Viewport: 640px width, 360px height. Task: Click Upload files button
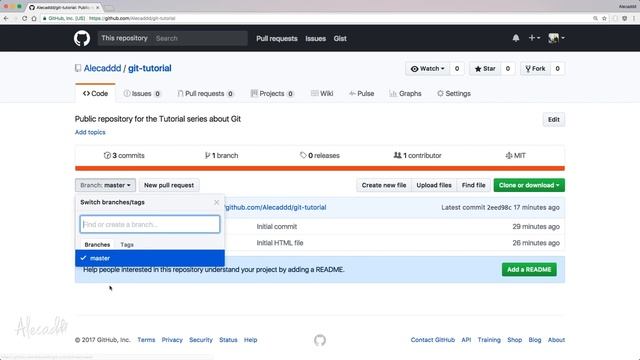tap(434, 185)
